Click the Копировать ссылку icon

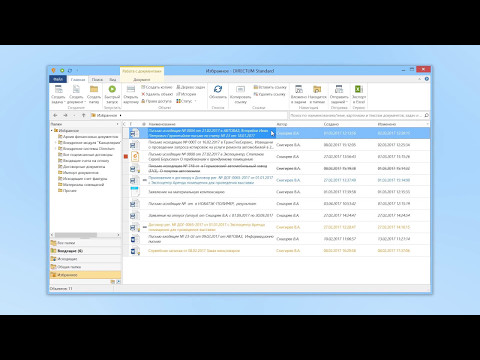coord(240,89)
